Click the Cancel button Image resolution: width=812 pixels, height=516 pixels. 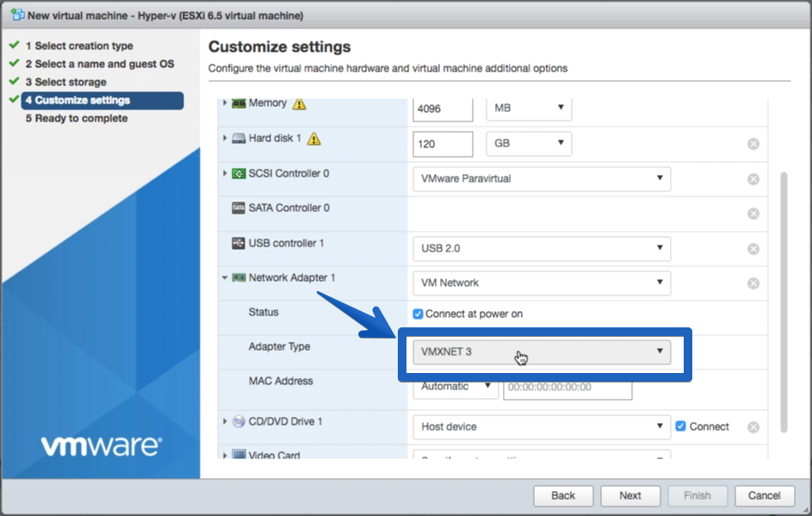765,496
